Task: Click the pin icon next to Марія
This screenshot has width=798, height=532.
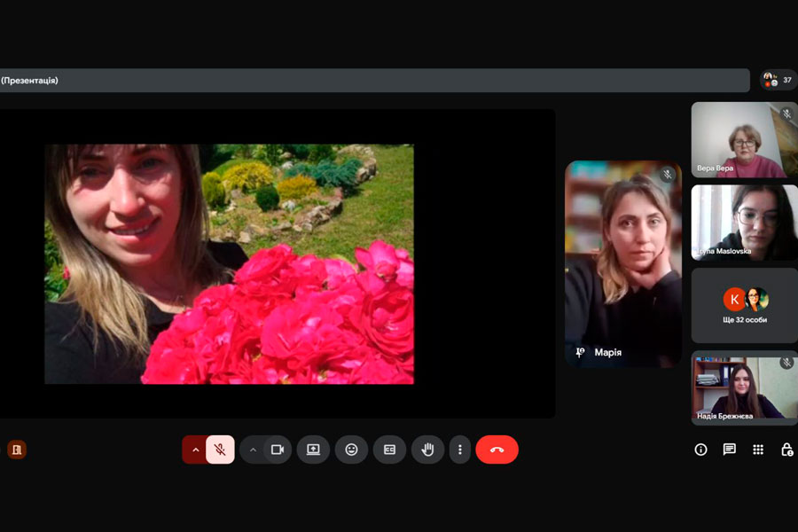Action: coord(580,352)
